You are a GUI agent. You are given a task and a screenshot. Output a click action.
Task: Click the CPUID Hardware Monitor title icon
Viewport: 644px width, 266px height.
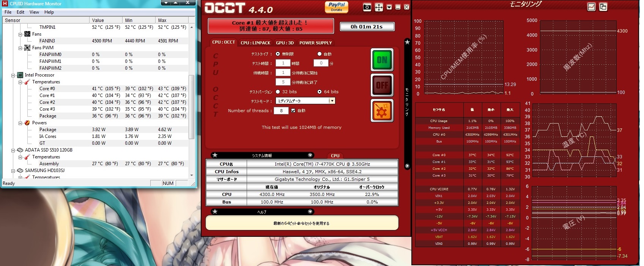[5, 3]
